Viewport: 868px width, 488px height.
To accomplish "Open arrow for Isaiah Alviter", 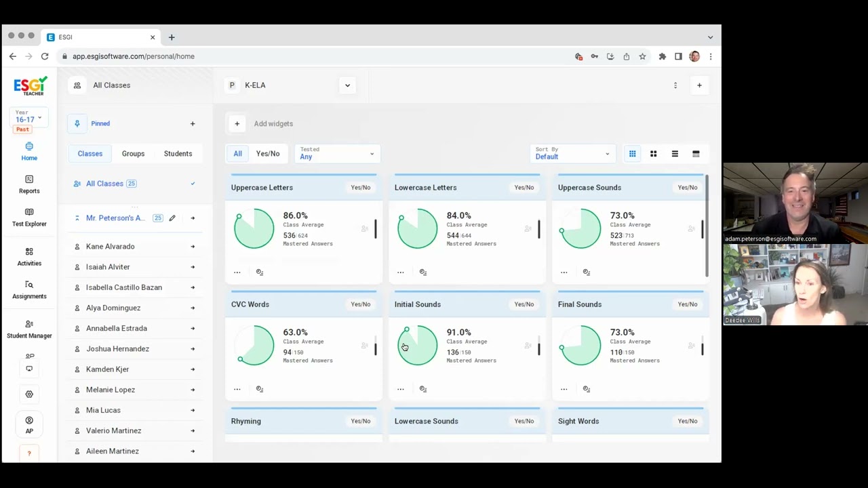I will click(x=193, y=267).
